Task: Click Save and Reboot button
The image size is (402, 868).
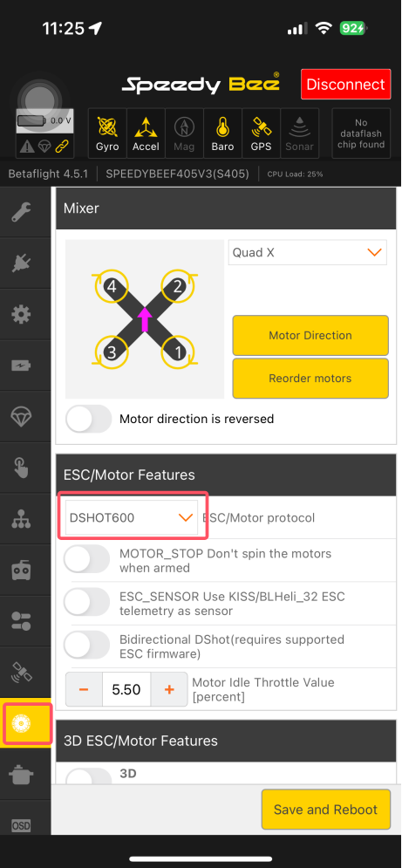Action: point(325,810)
